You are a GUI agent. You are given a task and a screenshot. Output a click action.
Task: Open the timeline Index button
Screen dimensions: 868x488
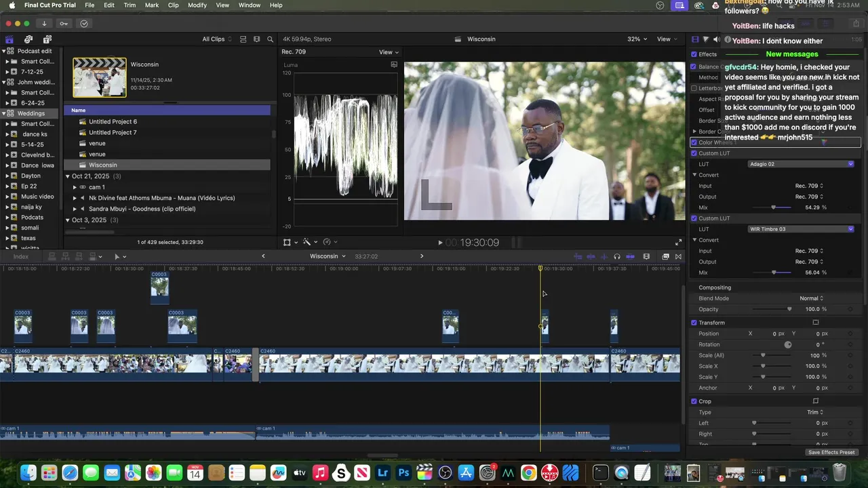pos(21,256)
